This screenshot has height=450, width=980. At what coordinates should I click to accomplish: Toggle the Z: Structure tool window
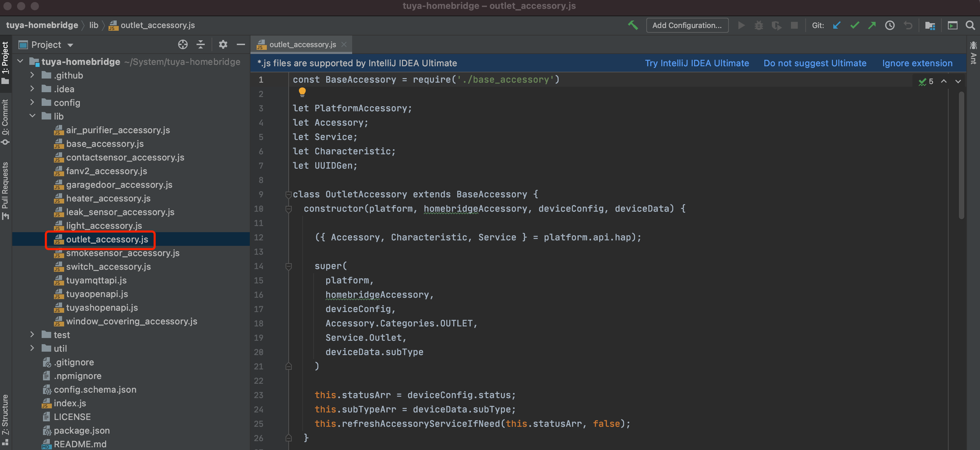5,420
